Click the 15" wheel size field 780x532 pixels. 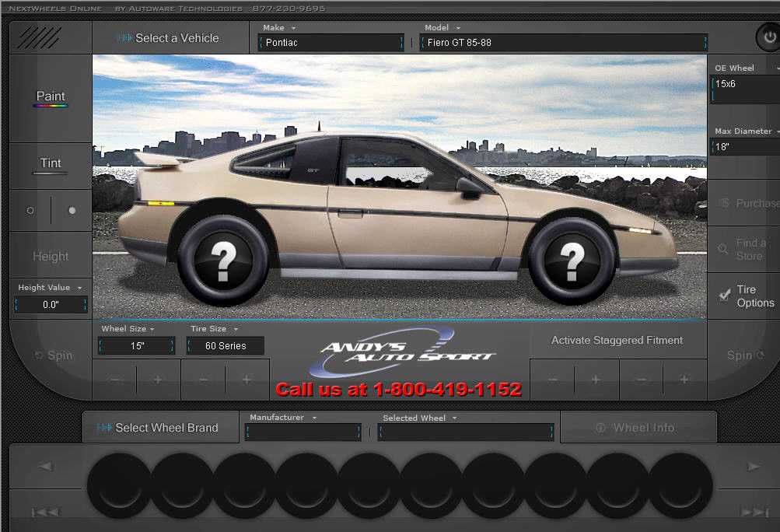(x=137, y=346)
